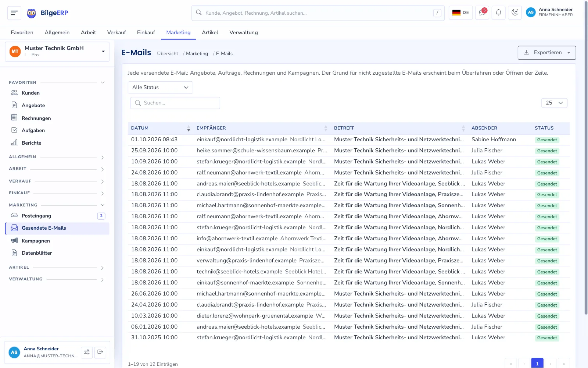Select Gesendete E-Mails sidebar item
Screen dimensions: 588x368
click(x=57, y=228)
